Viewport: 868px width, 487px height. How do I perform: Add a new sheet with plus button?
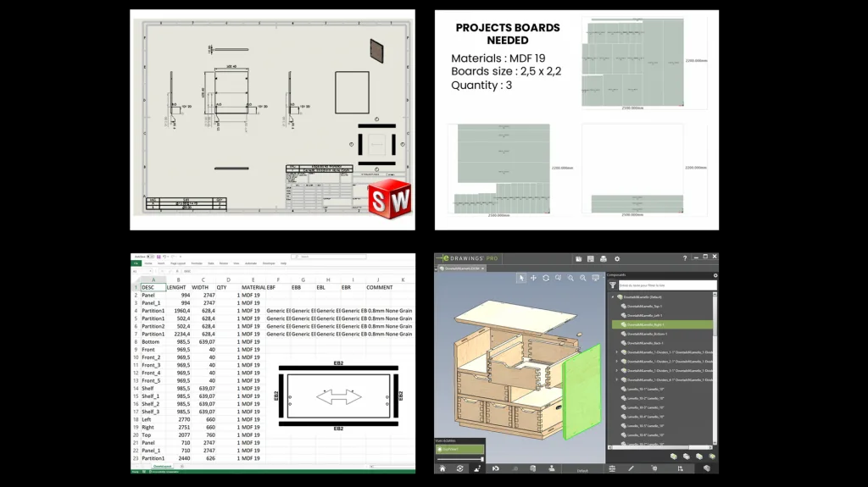181,467
